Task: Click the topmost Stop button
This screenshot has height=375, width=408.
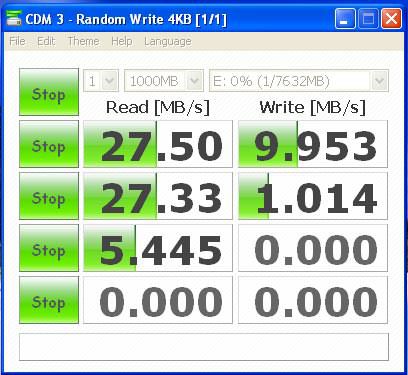Action: click(x=49, y=92)
